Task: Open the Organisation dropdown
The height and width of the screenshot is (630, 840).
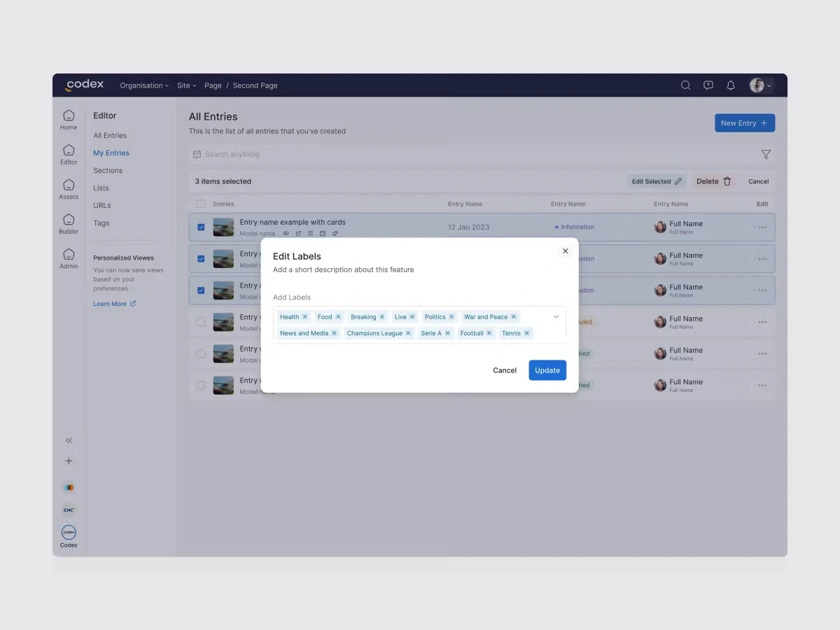Action: (144, 85)
